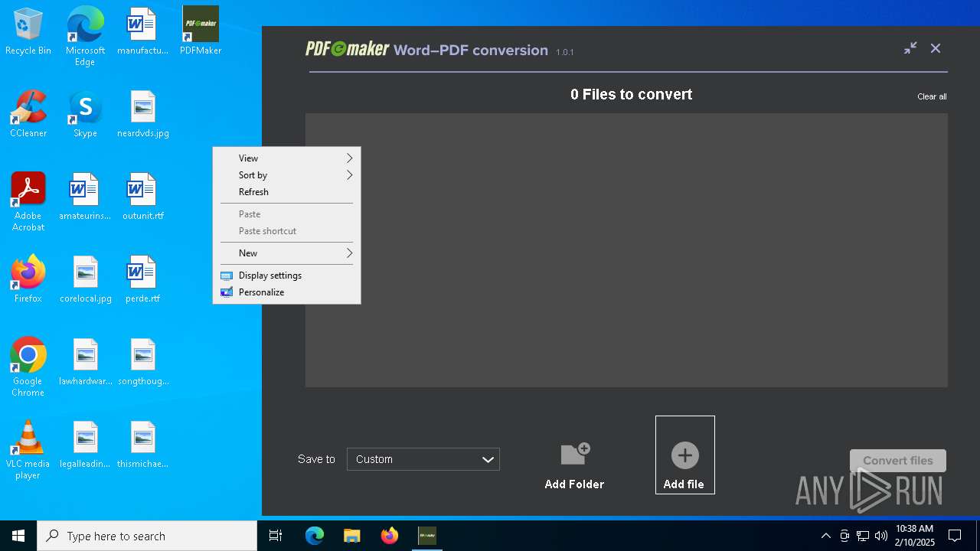Open Task View on the taskbar
Image resolution: width=980 pixels, height=551 pixels.
click(x=276, y=536)
